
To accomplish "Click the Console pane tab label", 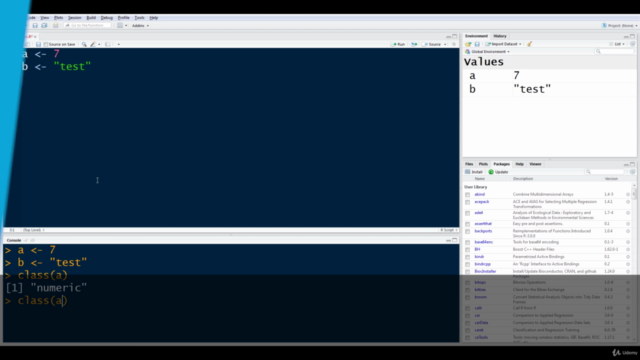I will point(14,240).
